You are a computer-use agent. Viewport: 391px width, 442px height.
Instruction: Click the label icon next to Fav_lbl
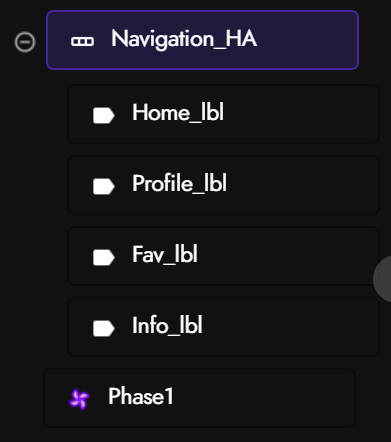pyautogui.click(x=104, y=257)
